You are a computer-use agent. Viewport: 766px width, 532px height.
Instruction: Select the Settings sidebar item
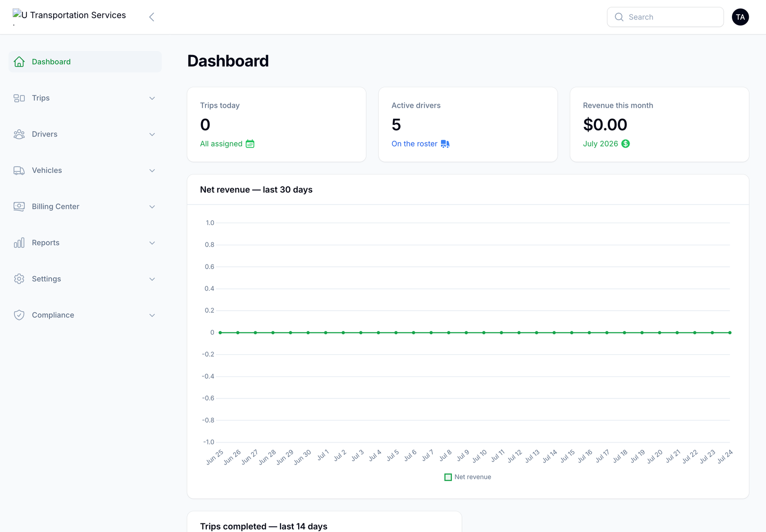[85, 279]
